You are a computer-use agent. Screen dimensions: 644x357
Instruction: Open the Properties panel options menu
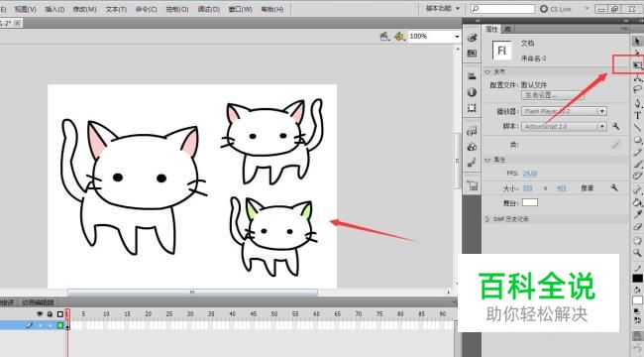click(x=624, y=29)
